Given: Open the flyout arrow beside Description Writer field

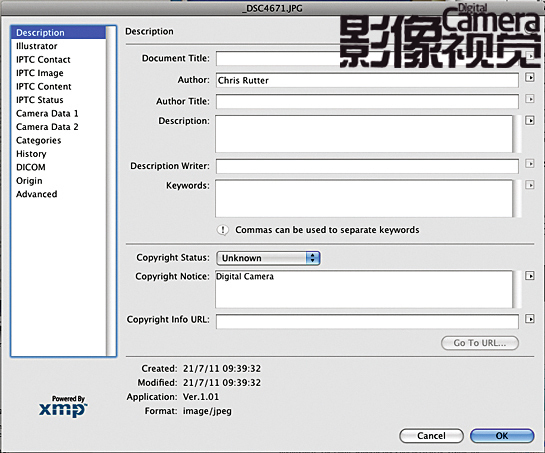Looking at the screenshot, I should pyautogui.click(x=529, y=163).
